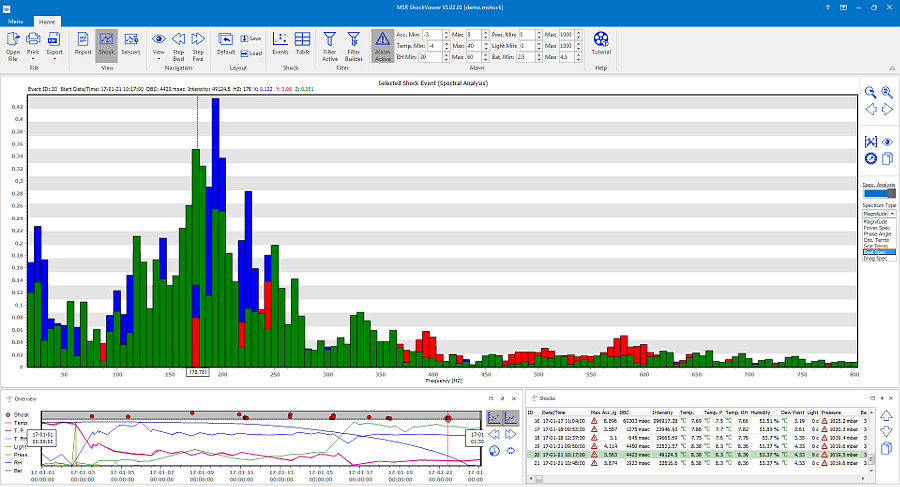Restore the Default layout
This screenshot has height=487, width=900.
[x=226, y=43]
